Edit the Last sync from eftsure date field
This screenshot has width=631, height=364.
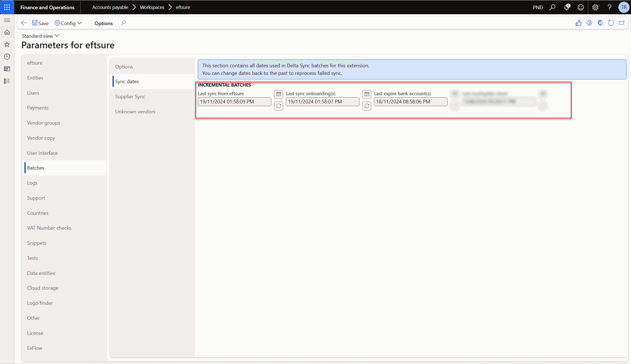234,102
